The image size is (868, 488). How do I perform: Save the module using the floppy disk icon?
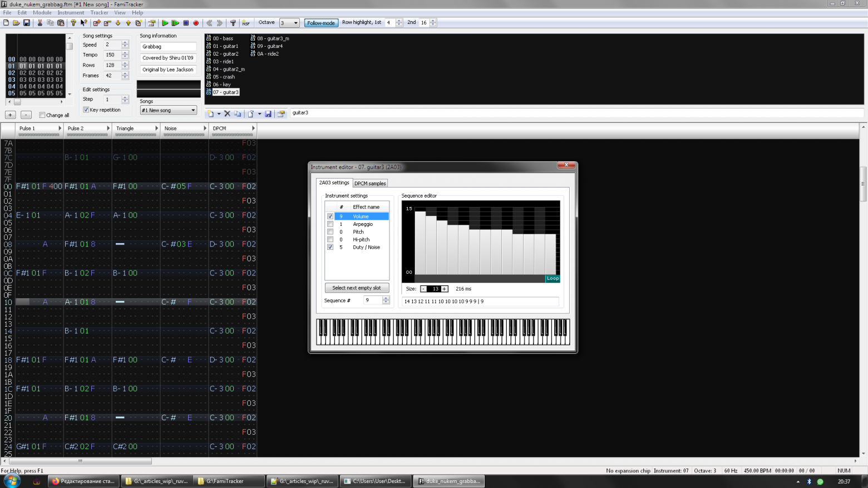pos(26,23)
